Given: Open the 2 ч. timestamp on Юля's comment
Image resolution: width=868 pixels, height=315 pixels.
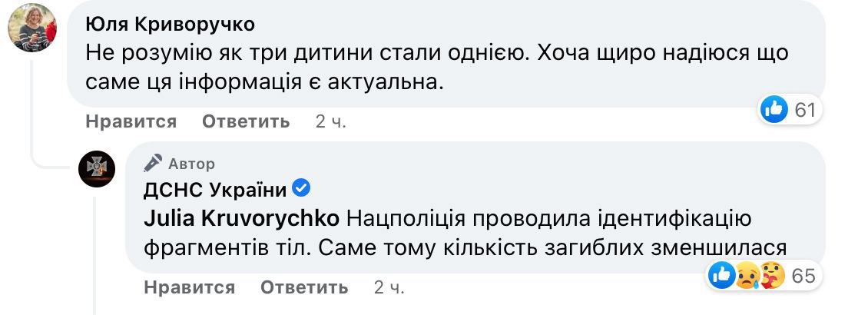Looking at the screenshot, I should (330, 121).
